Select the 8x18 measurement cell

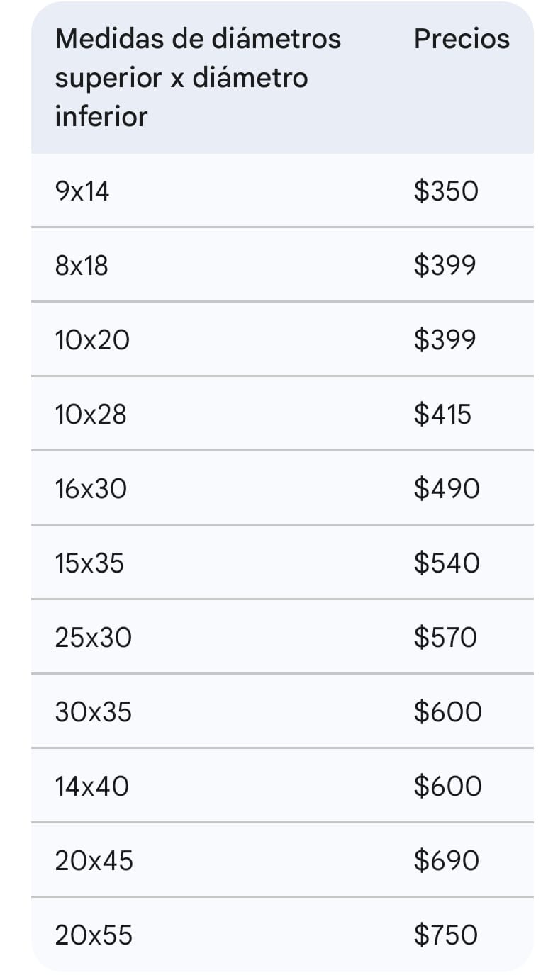point(82,266)
